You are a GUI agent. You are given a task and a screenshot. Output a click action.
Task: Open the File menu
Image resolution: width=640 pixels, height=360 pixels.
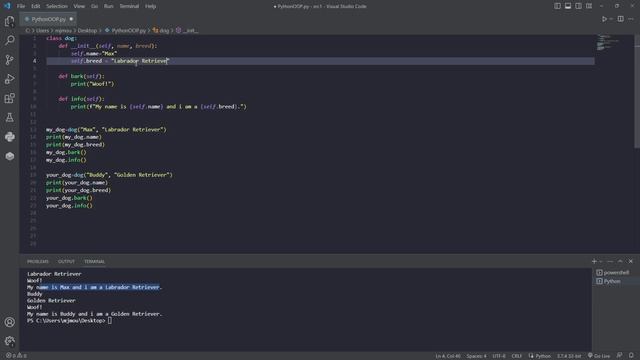[21, 6]
